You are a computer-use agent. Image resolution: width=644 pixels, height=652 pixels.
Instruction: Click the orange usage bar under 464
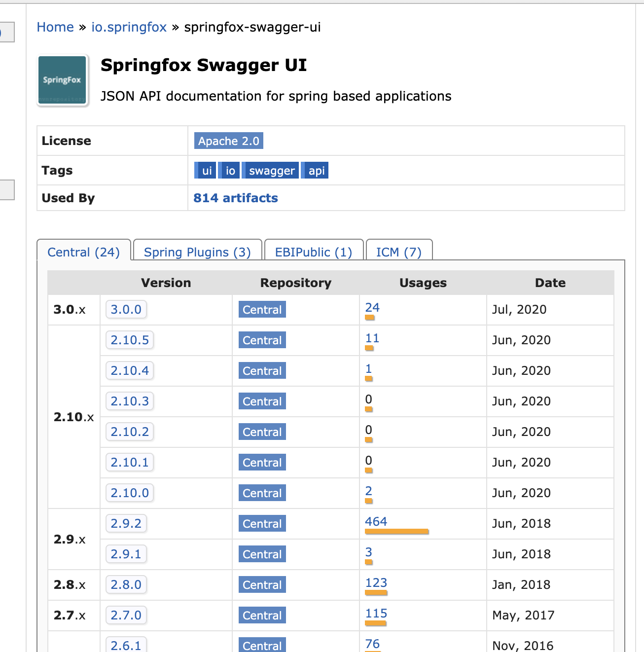tap(396, 531)
